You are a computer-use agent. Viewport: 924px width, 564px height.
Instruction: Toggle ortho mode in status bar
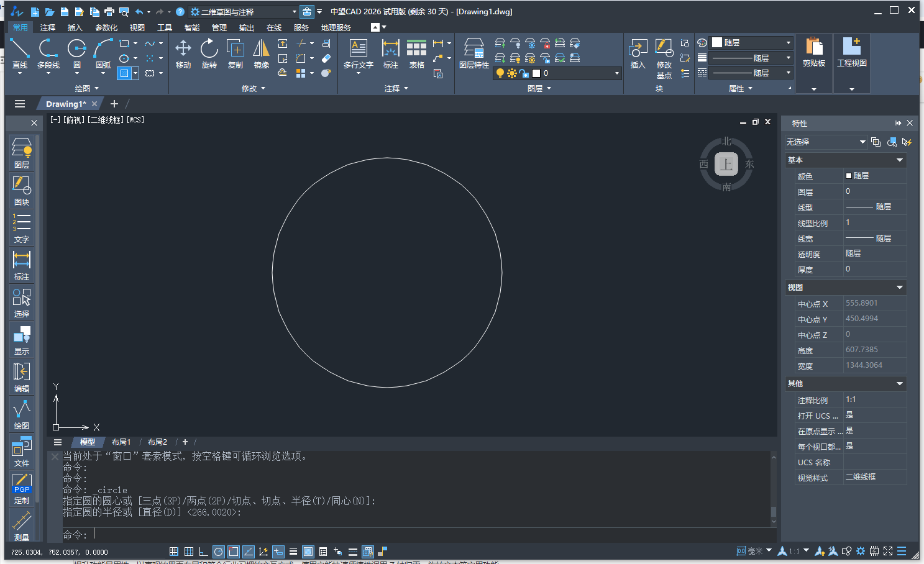[204, 552]
